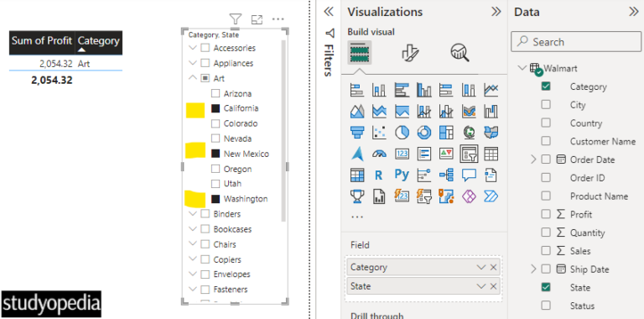Insert a funnel chart visual
Viewport: 644px width, 319px height.
coord(356,133)
